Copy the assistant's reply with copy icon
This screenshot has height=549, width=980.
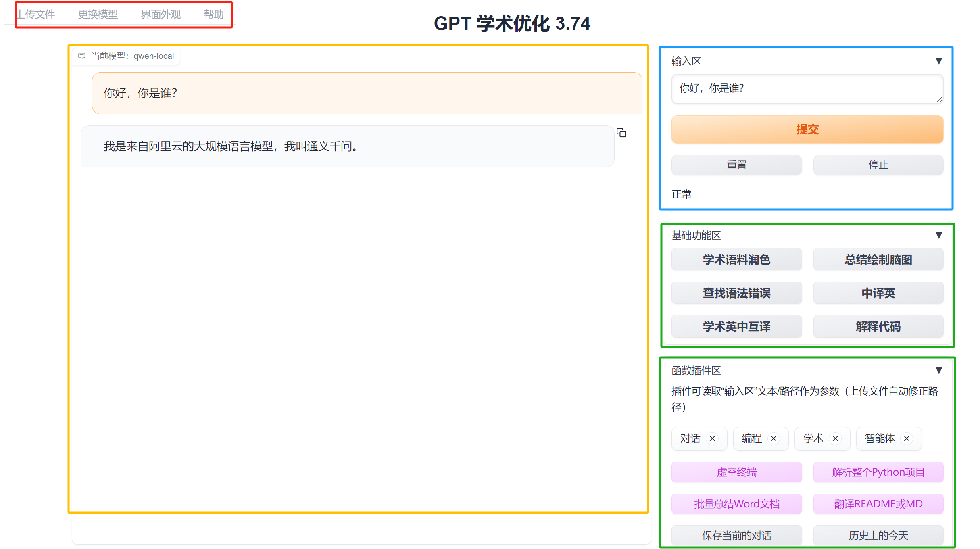[x=621, y=132]
